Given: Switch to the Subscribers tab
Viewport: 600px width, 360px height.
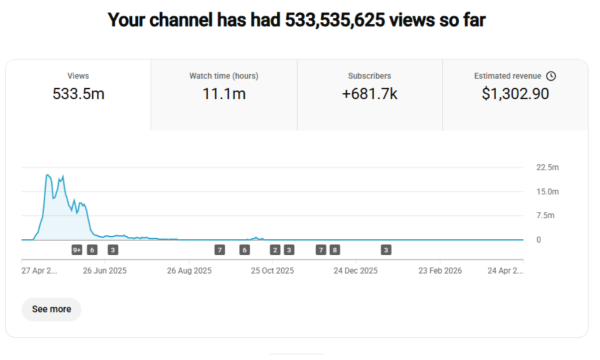Looking at the screenshot, I should tap(370, 95).
